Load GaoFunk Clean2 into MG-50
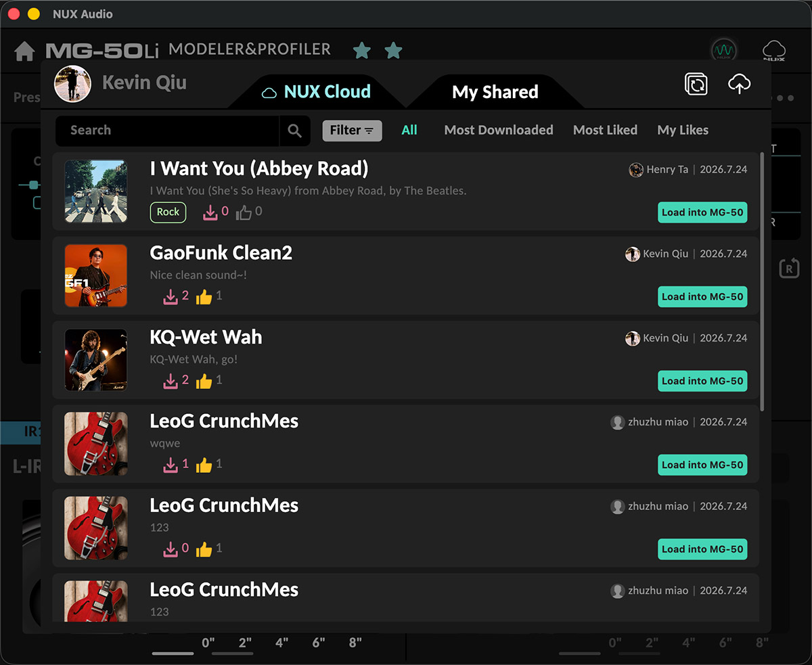The image size is (812, 665). click(702, 296)
